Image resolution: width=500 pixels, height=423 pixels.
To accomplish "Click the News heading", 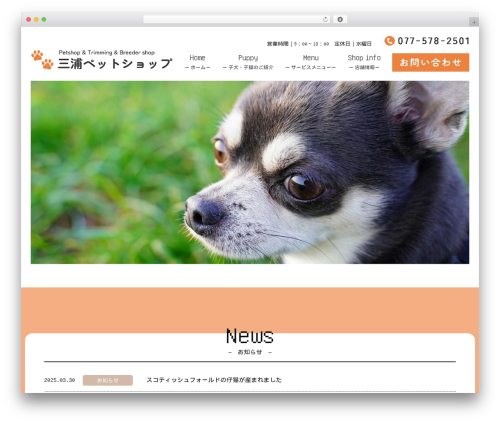I will point(250,336).
